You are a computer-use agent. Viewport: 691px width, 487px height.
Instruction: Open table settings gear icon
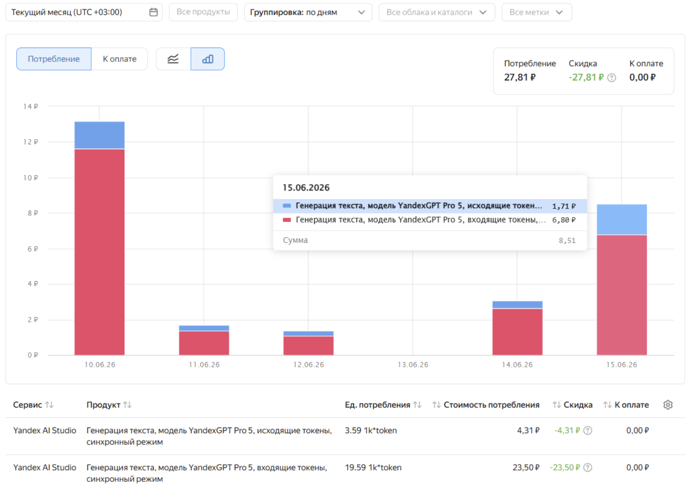668,405
